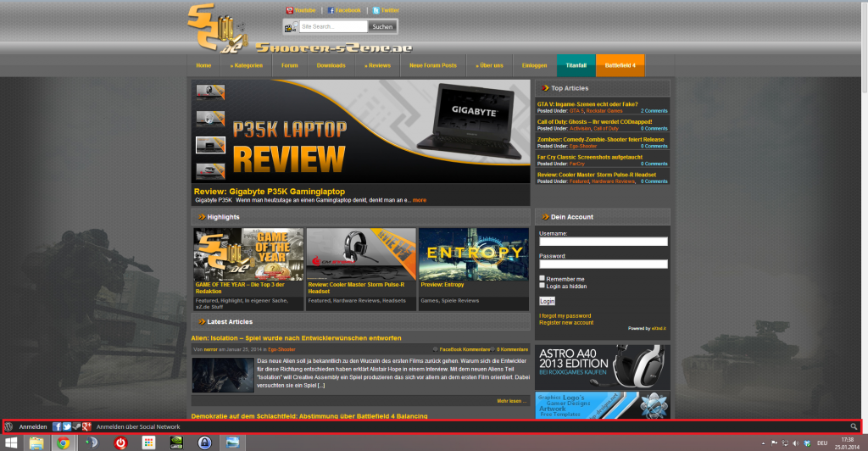Screen dimensions: 868x451
Task: Open the Downloads menu item
Action: tap(331, 65)
